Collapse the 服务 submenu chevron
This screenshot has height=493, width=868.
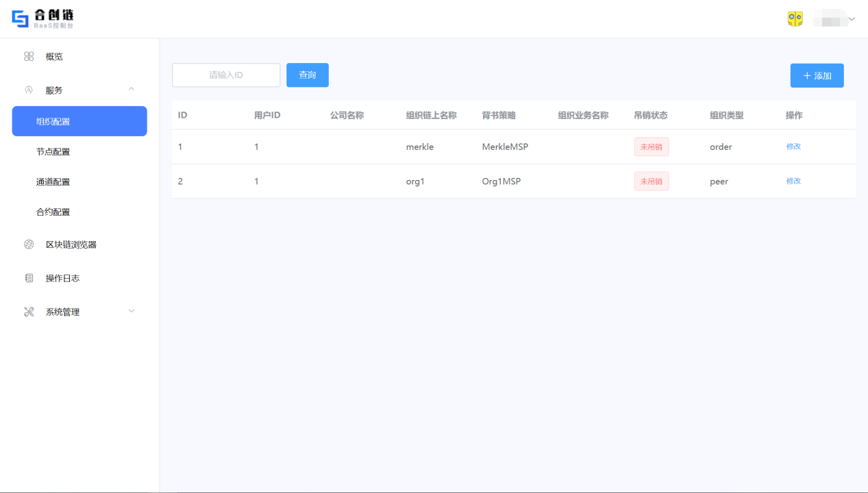[132, 89]
